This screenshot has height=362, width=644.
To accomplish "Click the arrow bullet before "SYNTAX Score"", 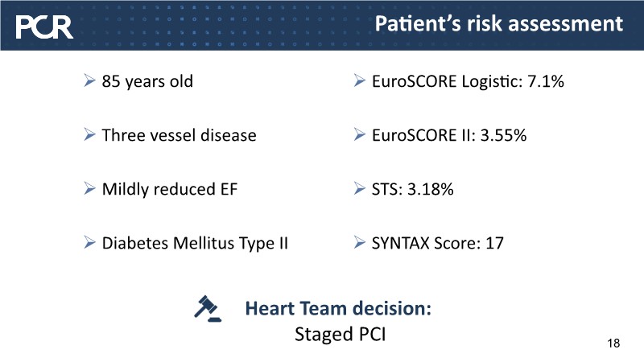I will pos(360,243).
